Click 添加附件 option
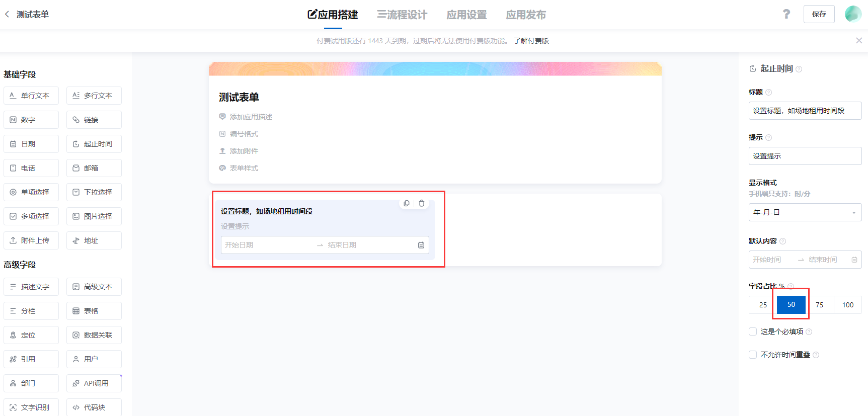The width and height of the screenshot is (868, 416). click(x=239, y=151)
